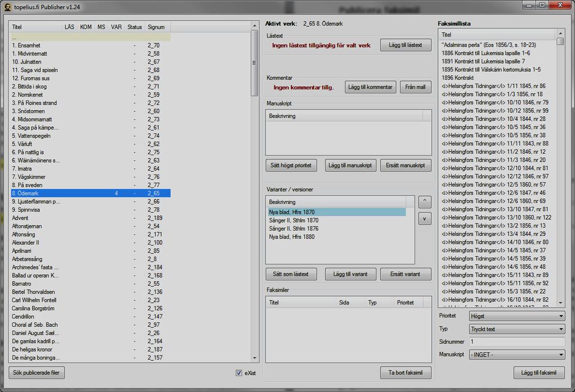Click the works list scrollbar thumb

pos(254,63)
